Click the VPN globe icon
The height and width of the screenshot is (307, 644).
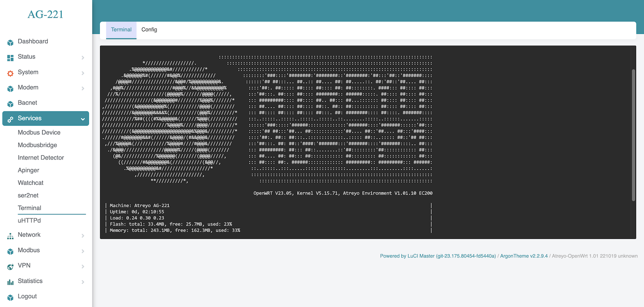click(x=10, y=266)
